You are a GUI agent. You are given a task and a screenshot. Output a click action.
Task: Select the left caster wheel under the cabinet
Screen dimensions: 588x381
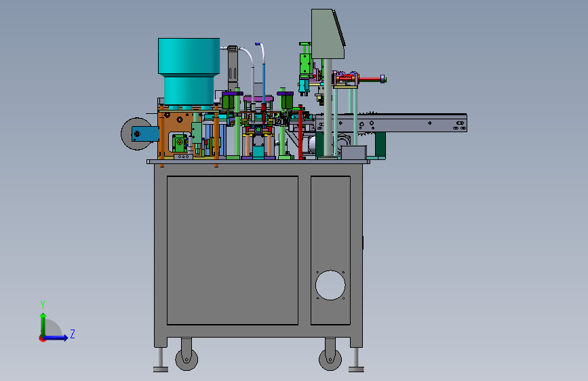[187, 359]
